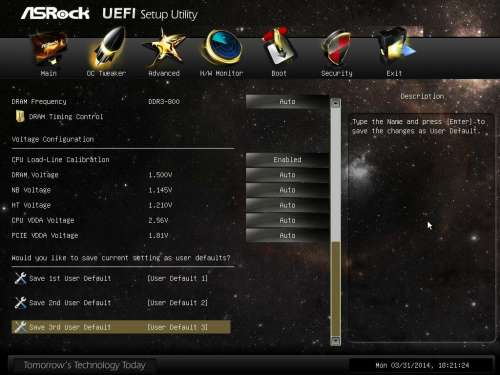
Task: Click the 1.210V HT voltage value
Action: 160,205
